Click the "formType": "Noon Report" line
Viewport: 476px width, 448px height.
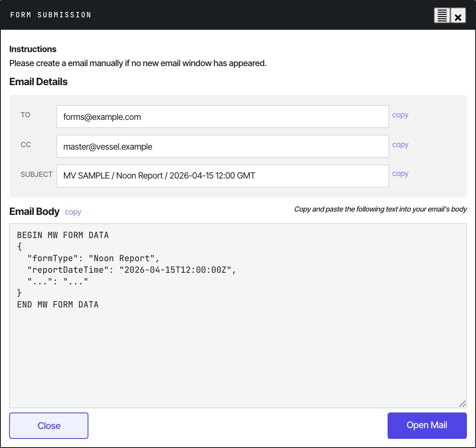click(x=93, y=258)
